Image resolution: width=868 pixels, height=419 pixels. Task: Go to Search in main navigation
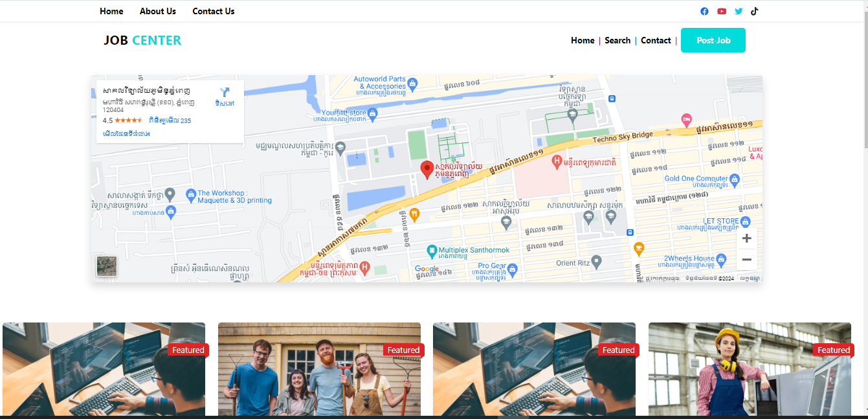tap(617, 40)
